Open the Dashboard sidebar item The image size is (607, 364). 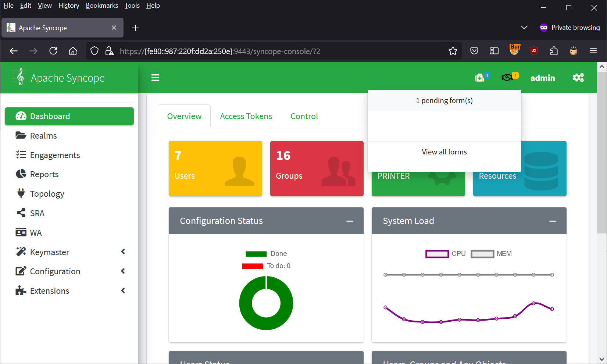click(69, 116)
